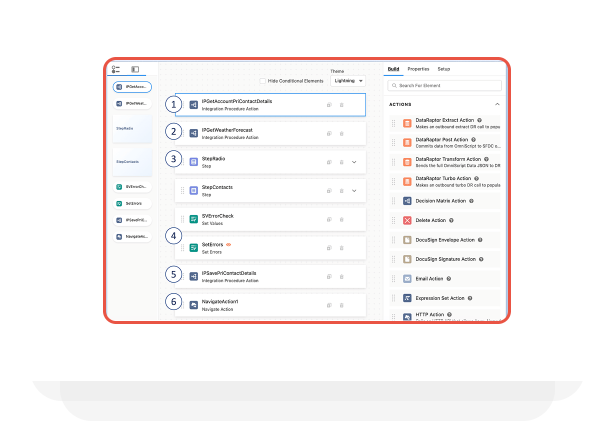Click the Delete Action red icon
Viewport: 615px width, 421px height.
[407, 221]
